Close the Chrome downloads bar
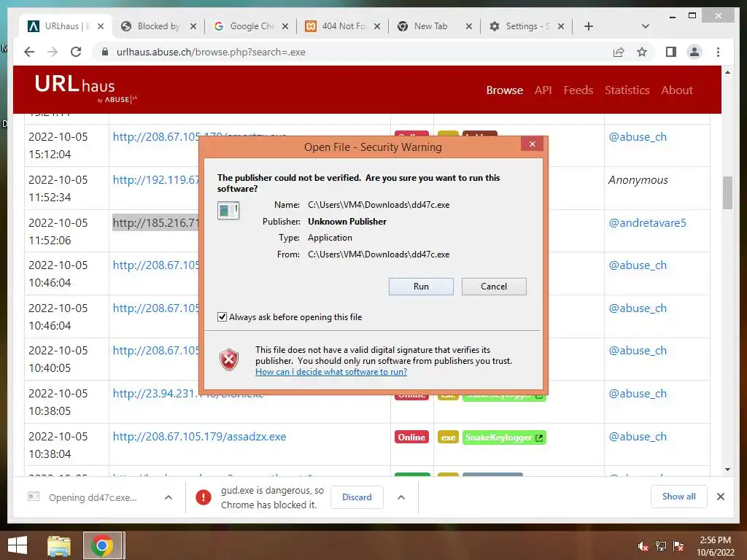This screenshot has height=560, width=747. (720, 497)
